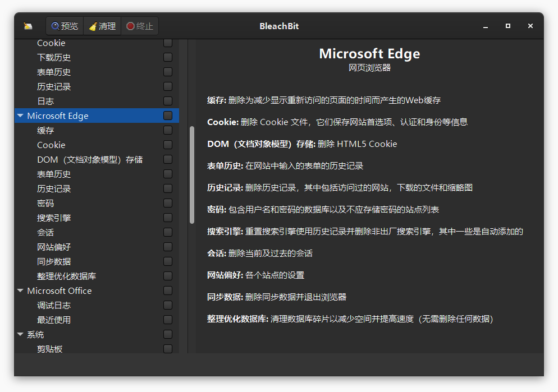Click the BleachBit window title
The width and height of the screenshot is (558, 392).
pos(279,26)
